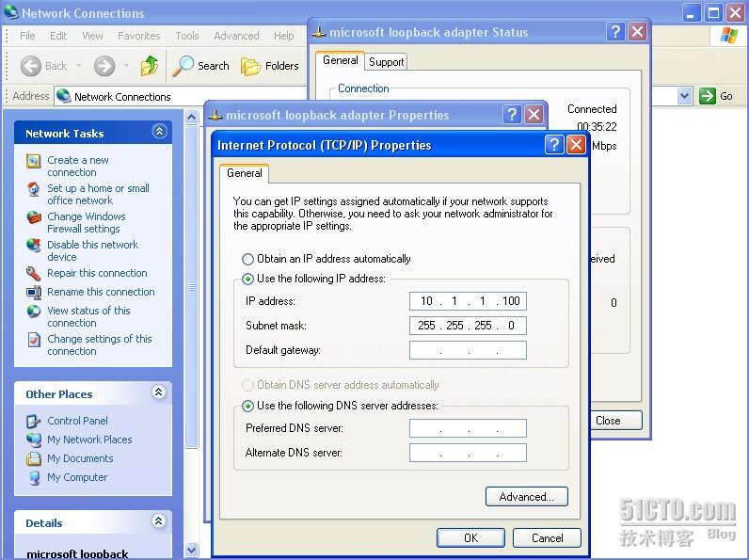Open Repair this connection link
The image size is (749, 560).
(97, 273)
